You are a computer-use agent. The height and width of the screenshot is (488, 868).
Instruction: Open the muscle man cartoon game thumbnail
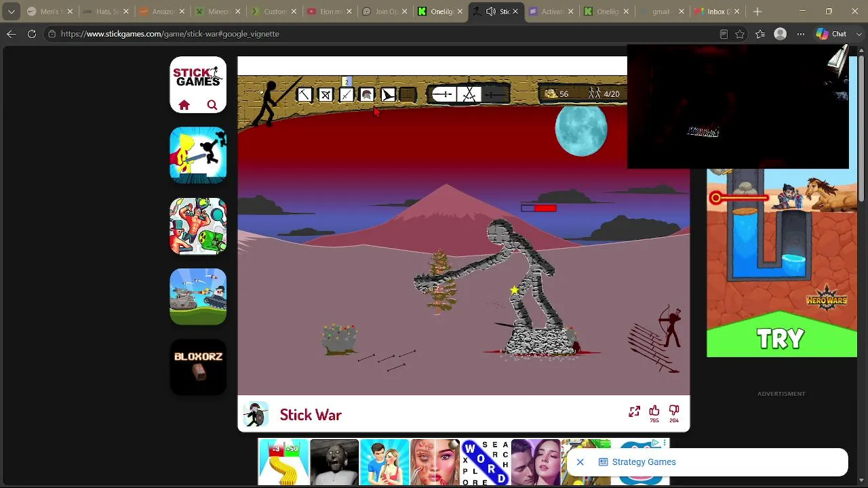pos(198,226)
